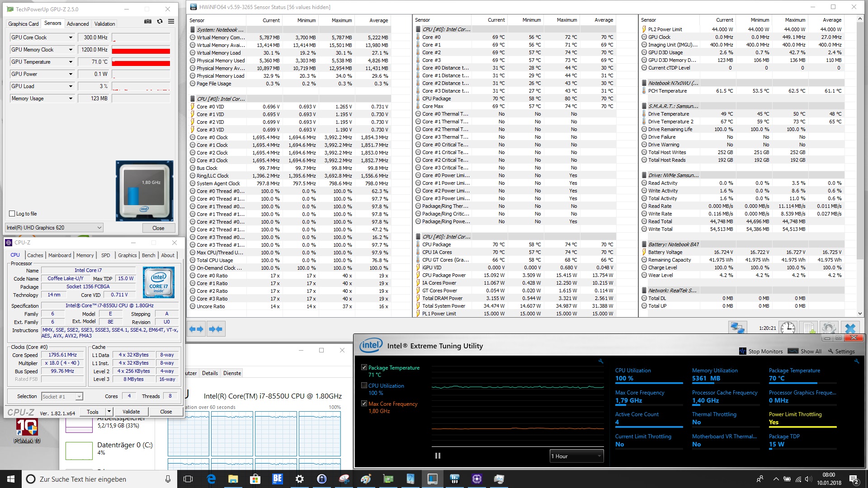The width and height of the screenshot is (868, 488).
Task: Click HWiNFO expand columns arrows icon
Action: point(196,329)
